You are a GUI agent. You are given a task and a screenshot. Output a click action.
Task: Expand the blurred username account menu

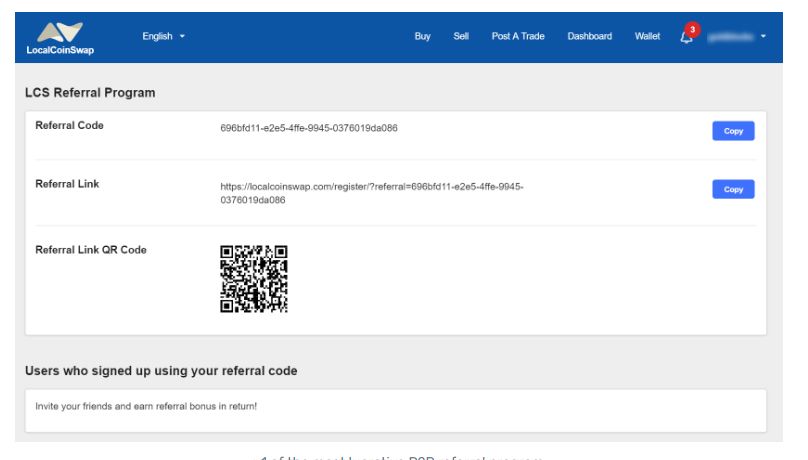tap(736, 37)
